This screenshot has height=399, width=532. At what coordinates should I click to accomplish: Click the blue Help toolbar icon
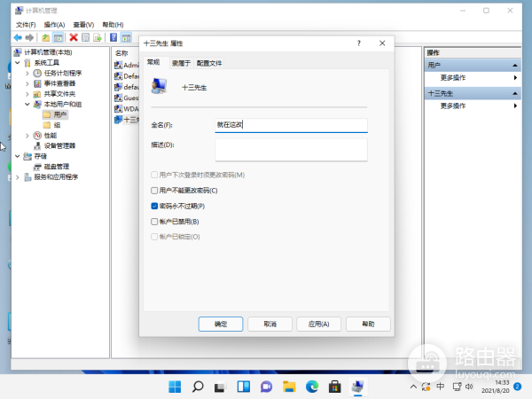tap(113, 37)
